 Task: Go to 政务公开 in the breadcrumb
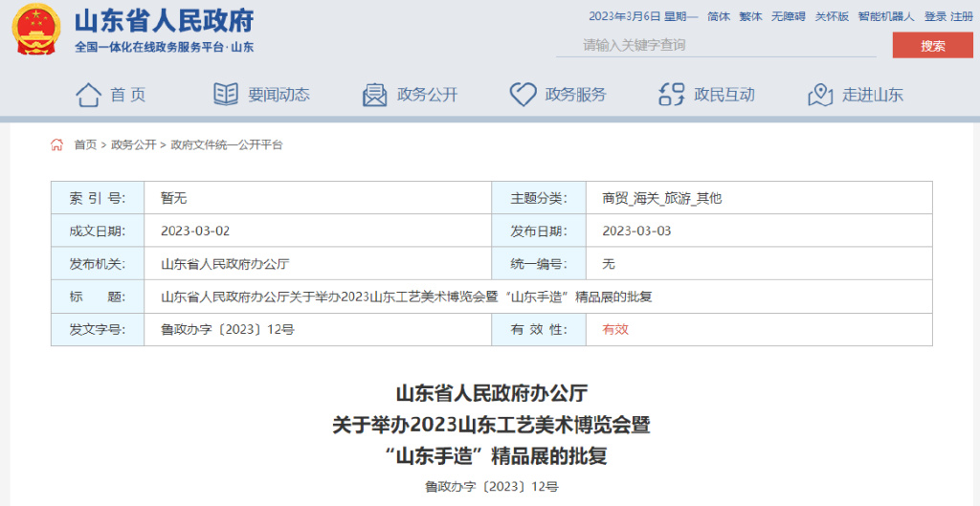(x=133, y=145)
